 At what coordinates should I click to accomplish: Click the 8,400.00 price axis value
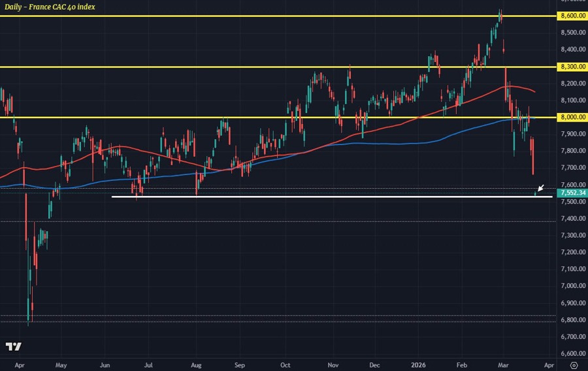point(573,50)
